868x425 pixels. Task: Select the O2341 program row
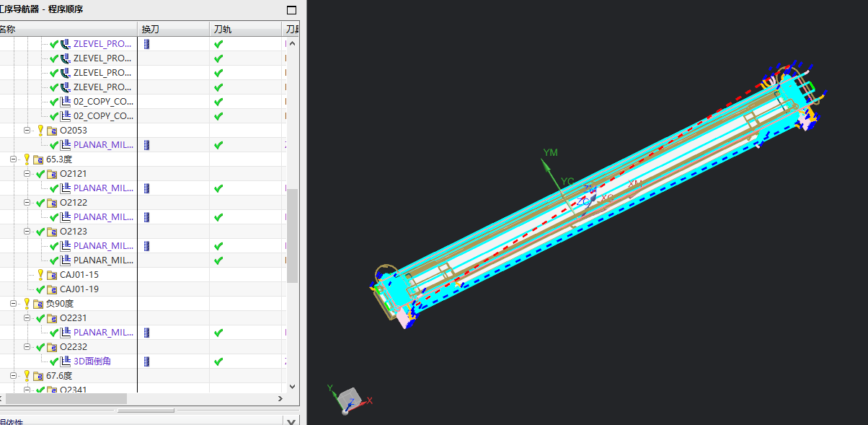point(74,390)
